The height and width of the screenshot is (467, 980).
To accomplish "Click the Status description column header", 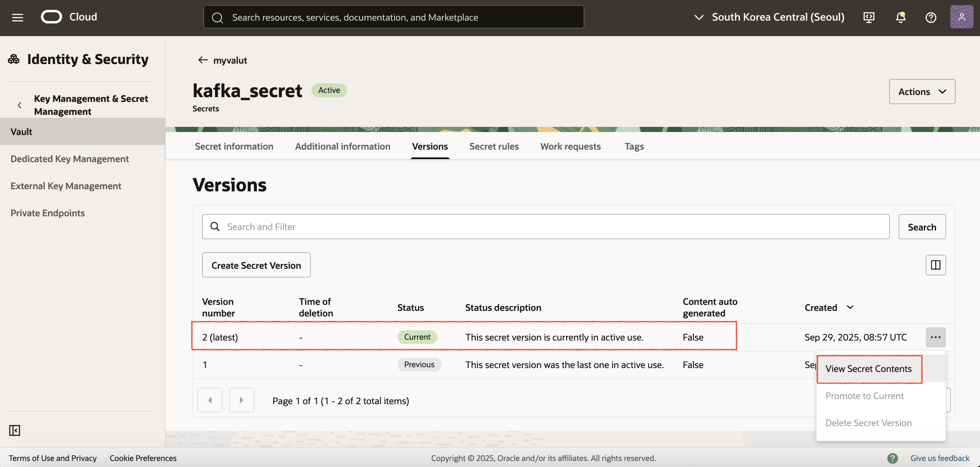I will (503, 307).
